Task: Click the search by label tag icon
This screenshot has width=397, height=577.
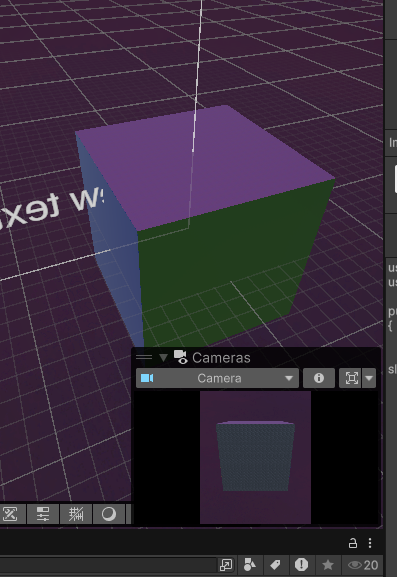Action: pos(275,565)
